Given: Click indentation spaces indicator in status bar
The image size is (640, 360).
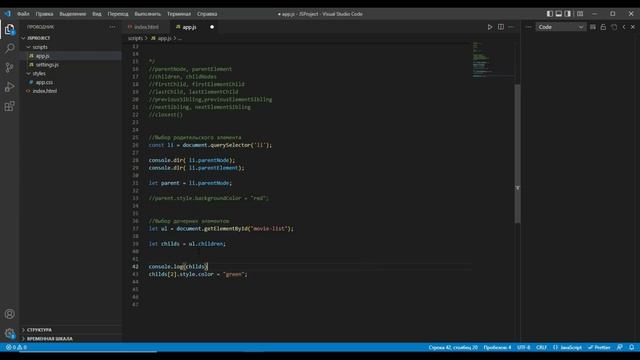Looking at the screenshot, I should [x=497, y=347].
